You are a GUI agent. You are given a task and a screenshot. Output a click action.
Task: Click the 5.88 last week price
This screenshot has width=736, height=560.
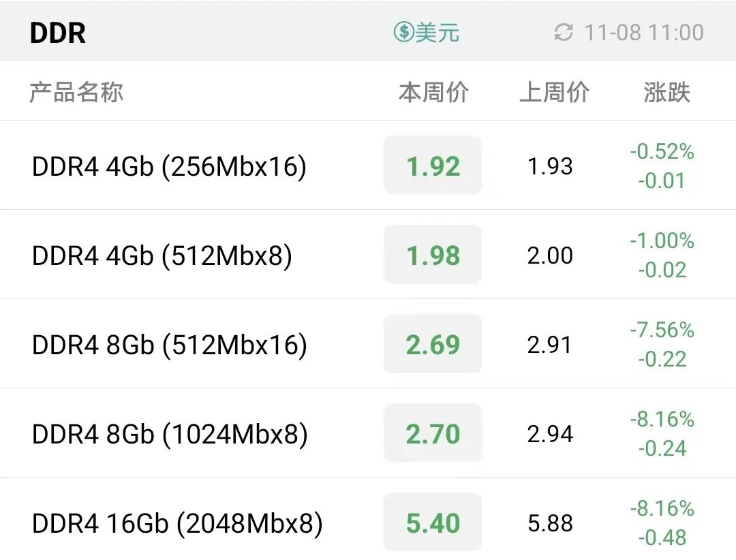(550, 523)
